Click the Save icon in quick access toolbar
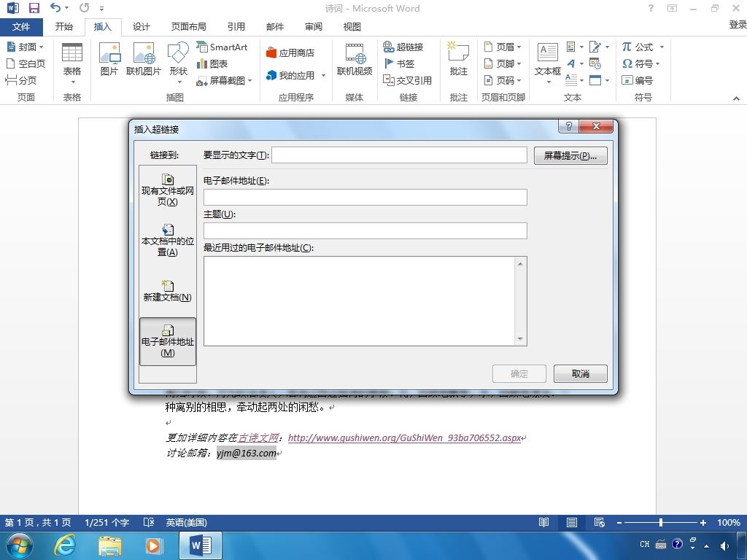 click(34, 7)
